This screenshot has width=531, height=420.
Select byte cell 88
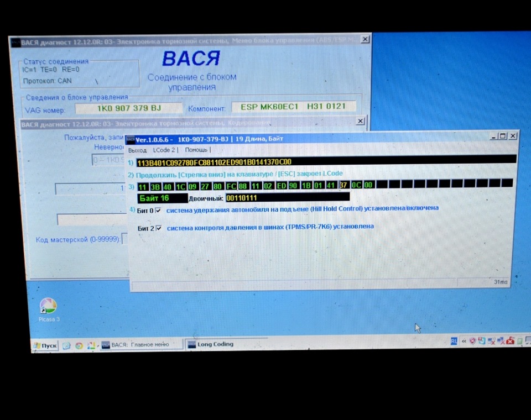click(x=243, y=186)
